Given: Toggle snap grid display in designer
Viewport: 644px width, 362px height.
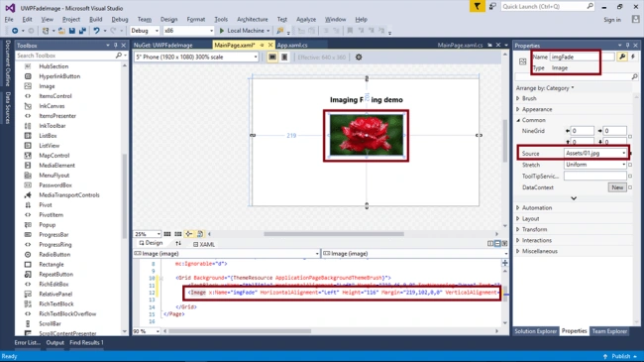Looking at the screenshot, I should tap(167, 234).
